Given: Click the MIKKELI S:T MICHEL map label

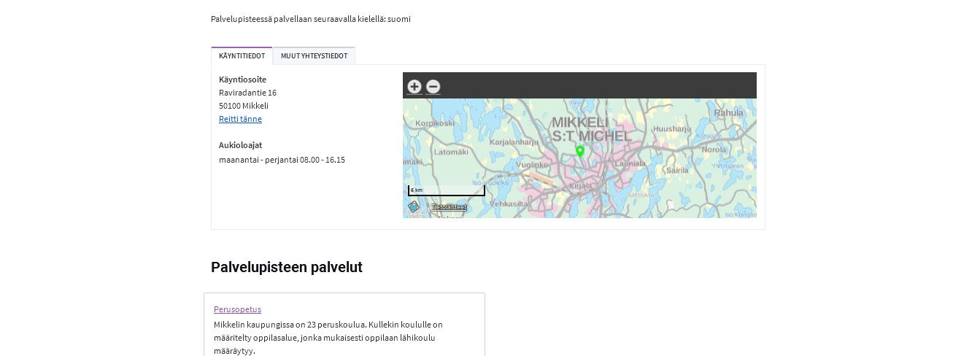Looking at the screenshot, I should point(591,129).
